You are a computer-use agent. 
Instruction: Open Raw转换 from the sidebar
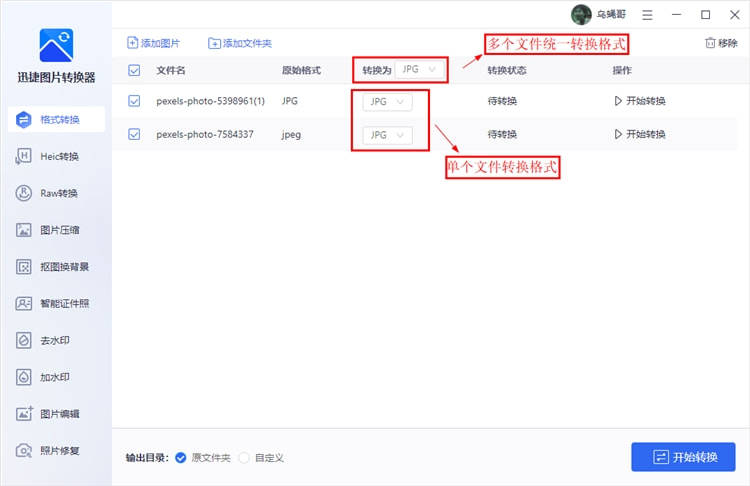point(56,193)
